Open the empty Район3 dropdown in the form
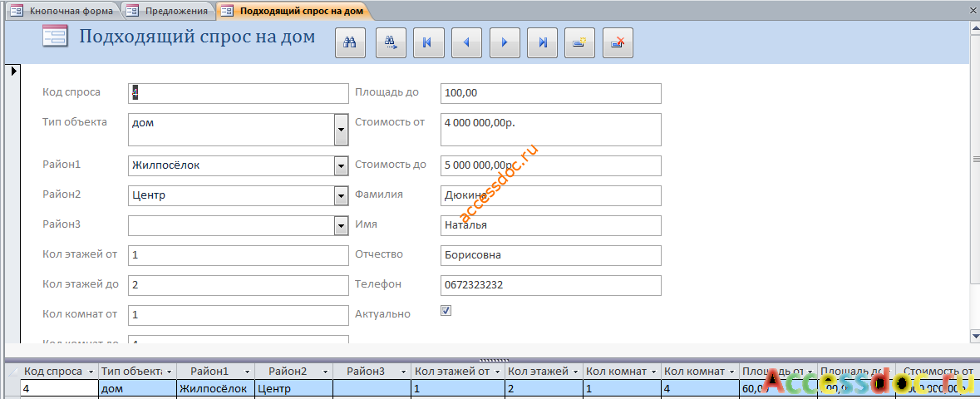The image size is (980, 399). pyautogui.click(x=342, y=226)
